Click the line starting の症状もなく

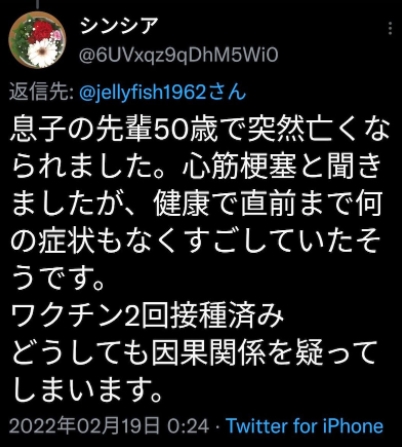pos(196,241)
